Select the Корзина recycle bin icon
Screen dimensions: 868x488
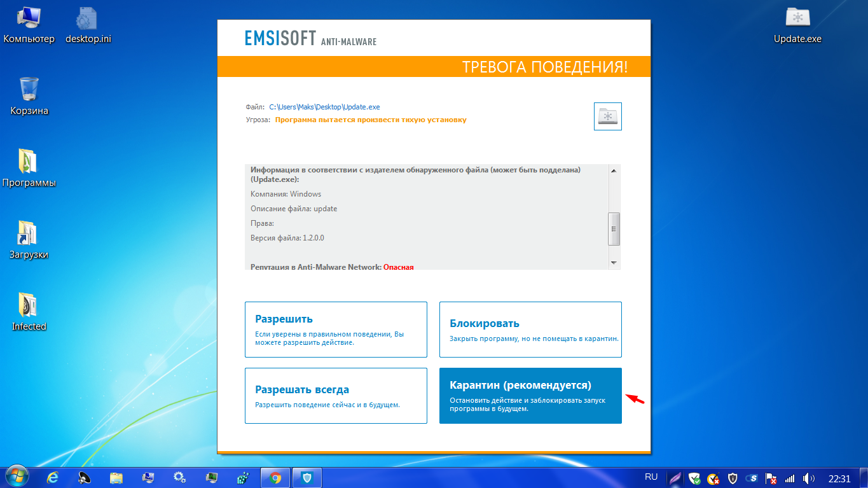pyautogui.click(x=29, y=97)
